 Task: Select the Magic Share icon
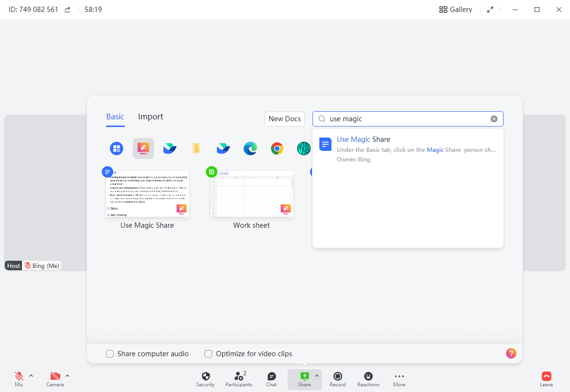pyautogui.click(x=143, y=148)
